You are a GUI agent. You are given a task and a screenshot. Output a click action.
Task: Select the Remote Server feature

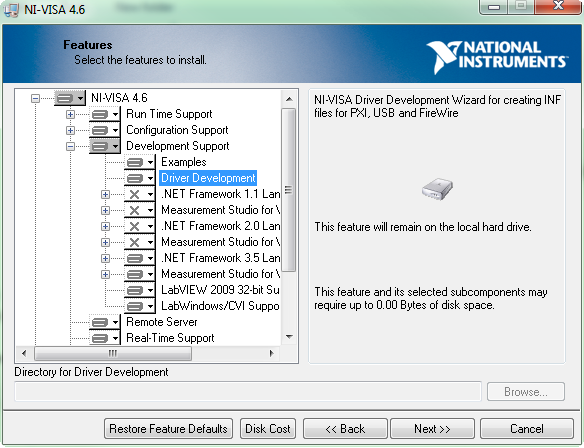pos(162,322)
